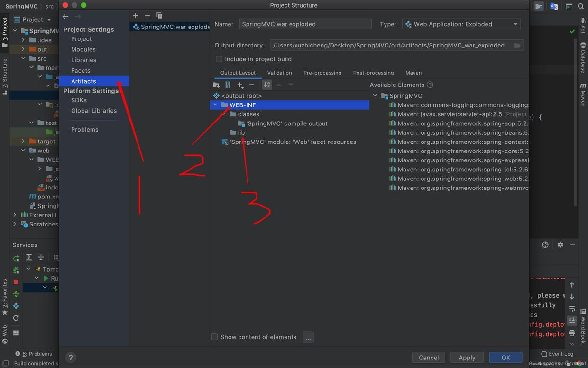Viewport: 588px width, 368px height.
Task: Switch to the Validation tab
Action: (x=279, y=73)
